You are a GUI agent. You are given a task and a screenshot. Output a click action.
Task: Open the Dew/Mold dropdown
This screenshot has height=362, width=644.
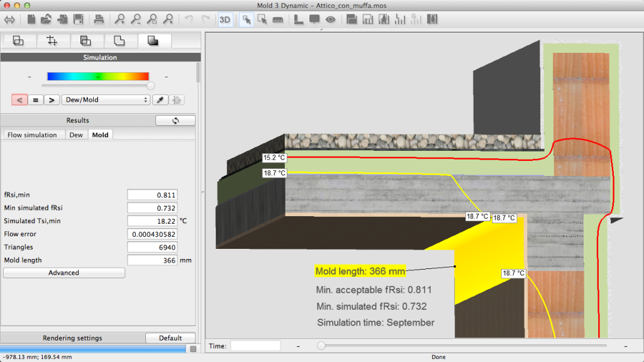point(105,99)
